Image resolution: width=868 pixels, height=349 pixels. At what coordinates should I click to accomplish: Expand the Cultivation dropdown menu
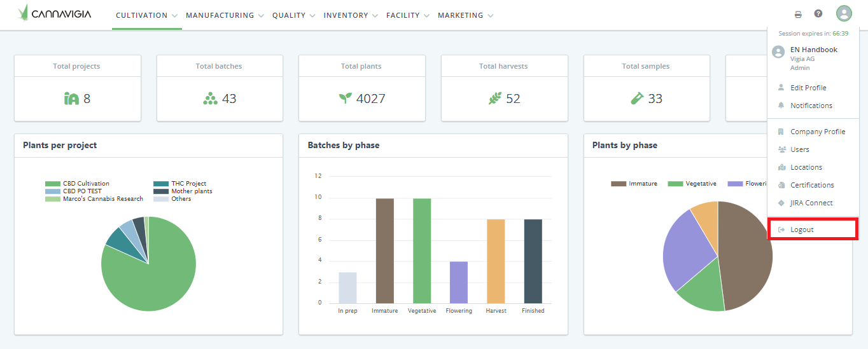point(147,15)
